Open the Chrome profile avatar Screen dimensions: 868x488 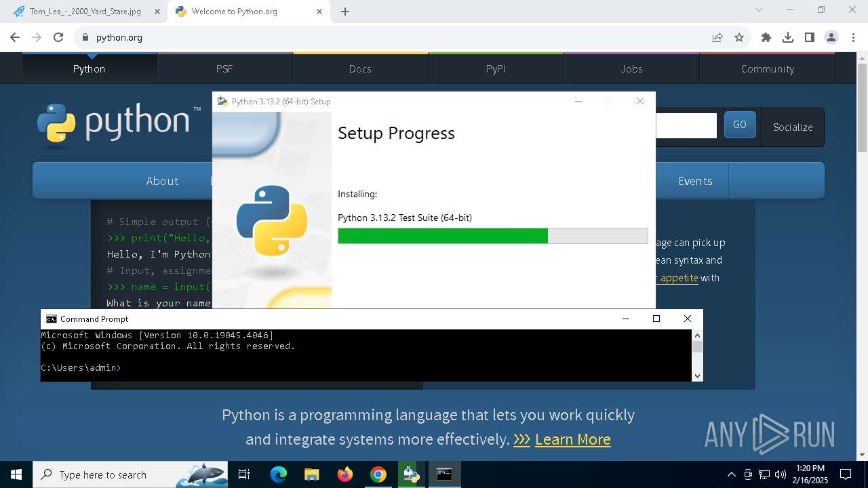(831, 37)
